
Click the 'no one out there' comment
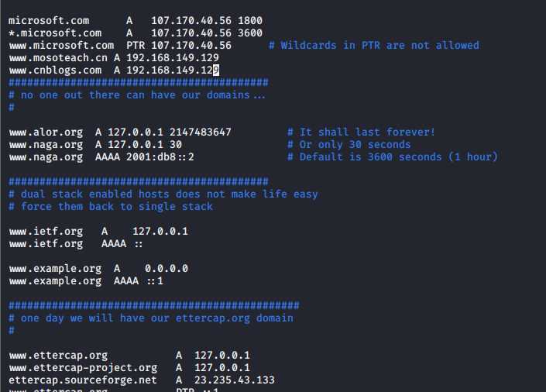pos(137,95)
